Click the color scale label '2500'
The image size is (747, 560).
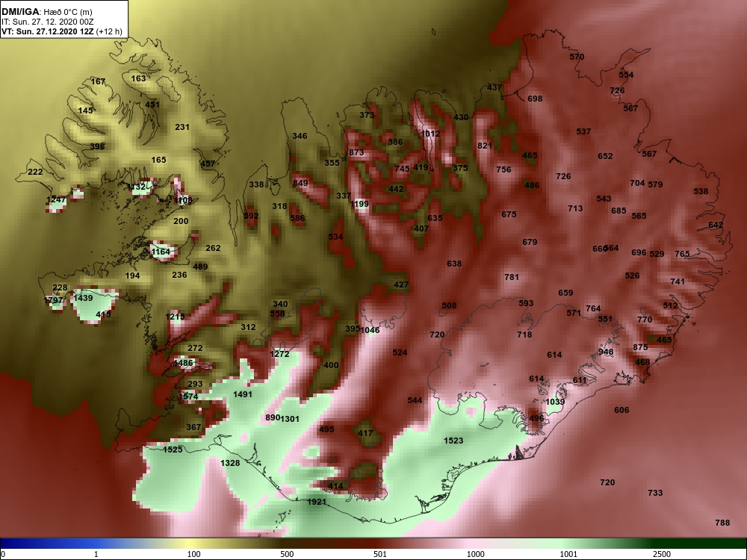point(662,554)
